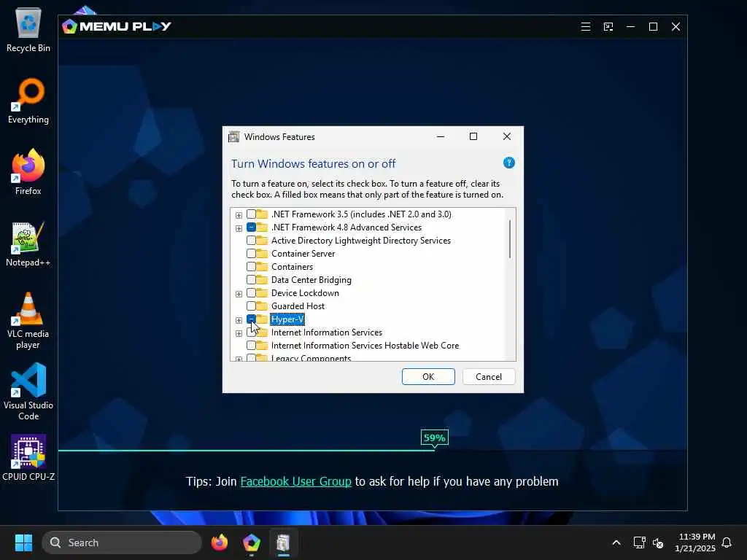Screen dimensions: 747x560
Task: Expand the Device Lockdown node
Action: click(x=239, y=294)
